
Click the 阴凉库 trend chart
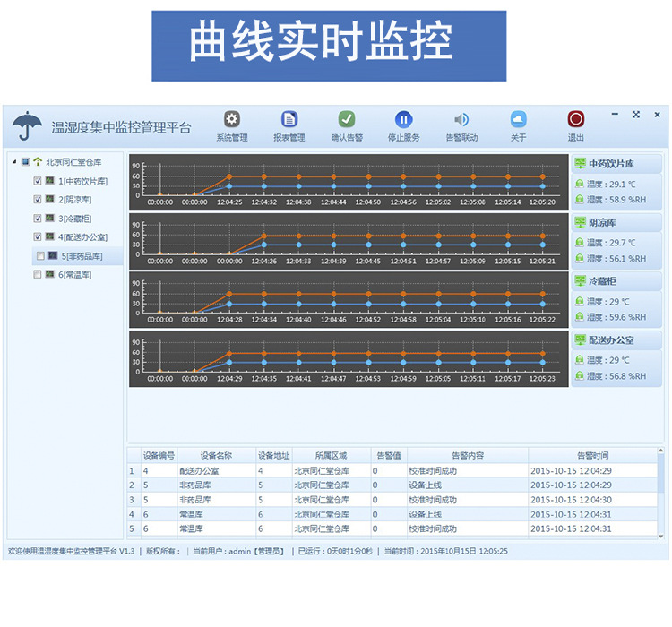coord(349,241)
